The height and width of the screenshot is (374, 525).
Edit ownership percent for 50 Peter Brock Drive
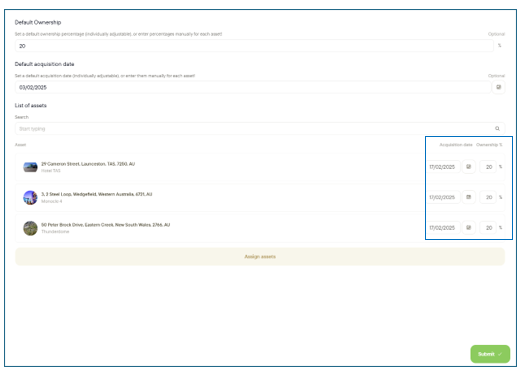tap(488, 228)
